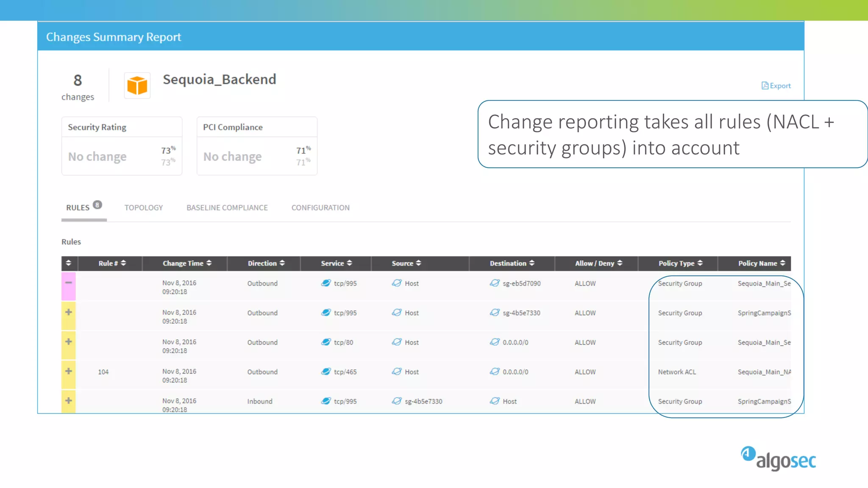
Task: Open the BASELINE COMPLIANCE tab
Action: pos(227,208)
